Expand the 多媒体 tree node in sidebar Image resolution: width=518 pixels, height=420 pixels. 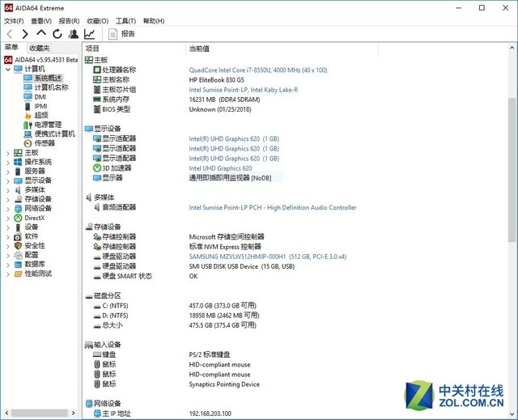coord(8,190)
